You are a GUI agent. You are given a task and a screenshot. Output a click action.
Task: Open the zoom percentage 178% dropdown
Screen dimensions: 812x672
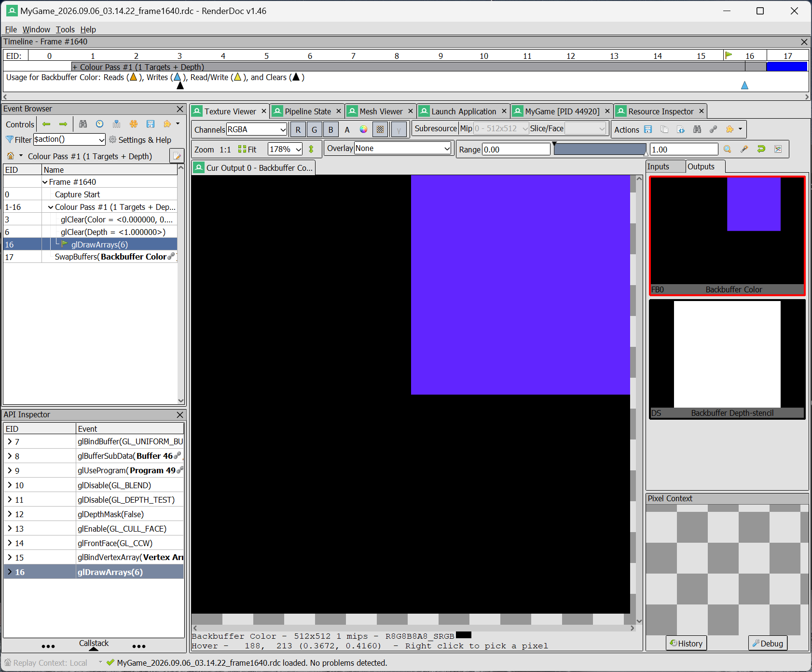click(x=285, y=149)
